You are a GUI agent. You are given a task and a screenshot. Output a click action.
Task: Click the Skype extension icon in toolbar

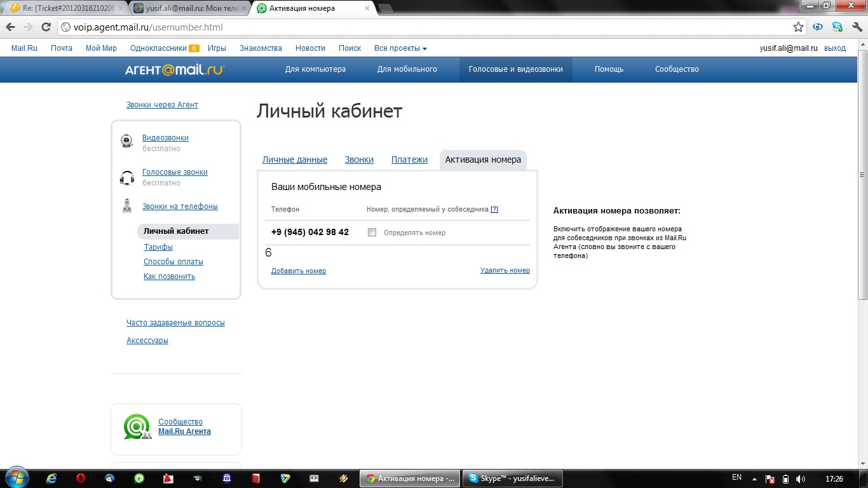tap(837, 27)
